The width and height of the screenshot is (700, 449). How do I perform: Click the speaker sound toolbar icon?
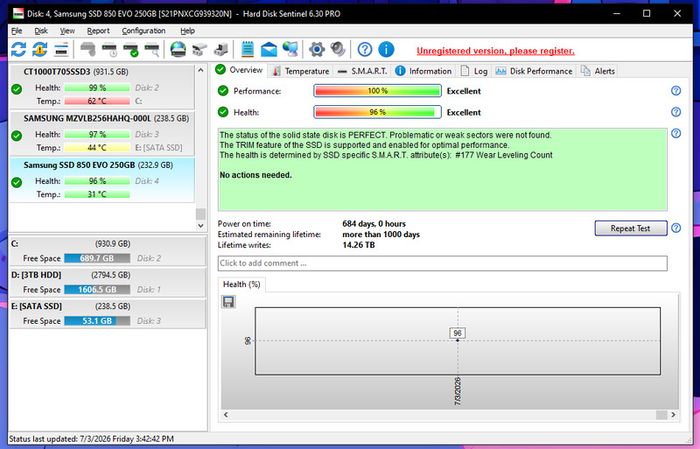(x=338, y=49)
